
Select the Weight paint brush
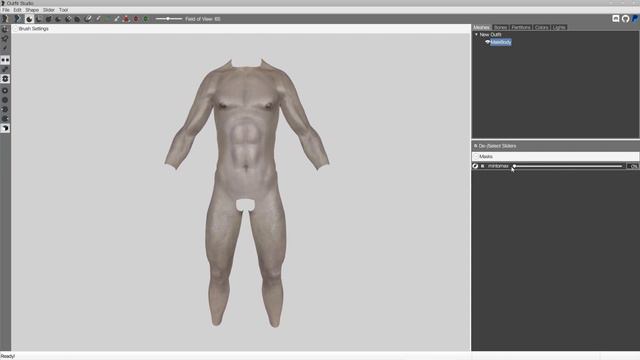[98, 19]
